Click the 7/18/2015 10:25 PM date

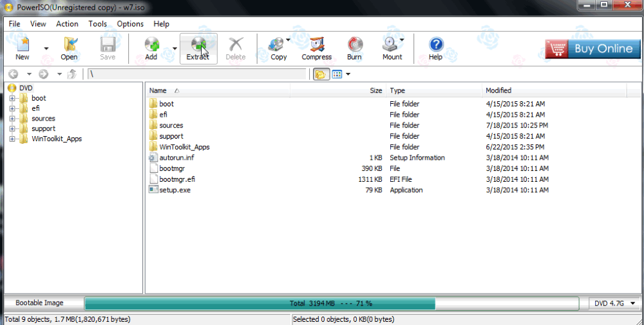coord(517,125)
